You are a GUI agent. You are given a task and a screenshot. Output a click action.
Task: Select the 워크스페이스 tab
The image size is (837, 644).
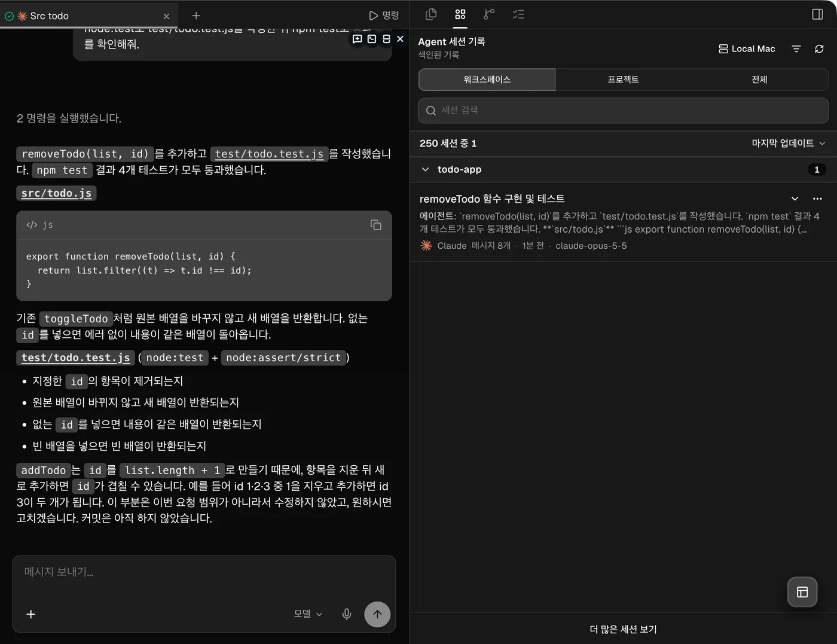click(x=487, y=80)
